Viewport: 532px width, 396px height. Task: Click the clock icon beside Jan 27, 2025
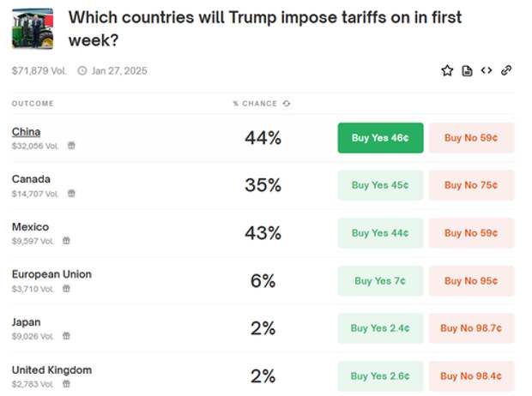(82, 71)
